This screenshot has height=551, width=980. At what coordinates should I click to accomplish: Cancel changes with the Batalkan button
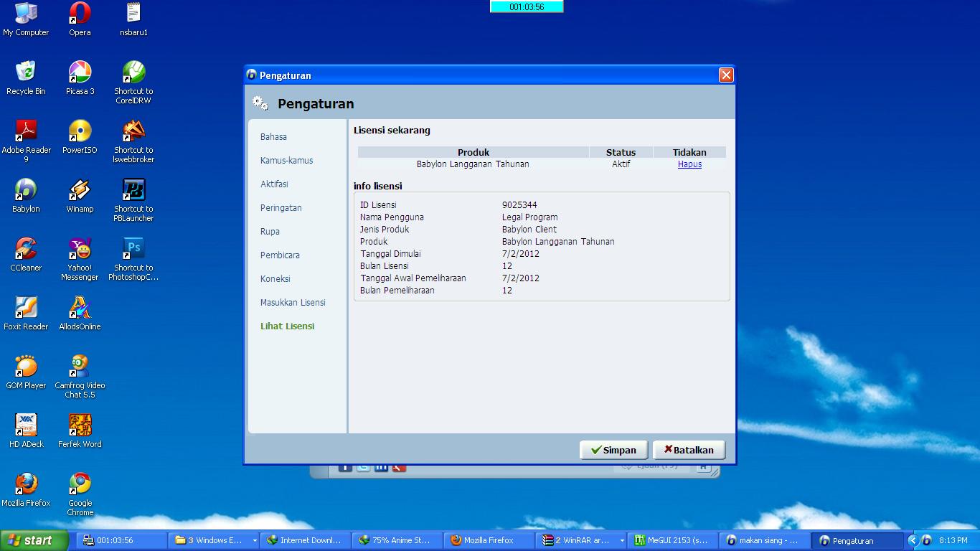click(x=689, y=450)
